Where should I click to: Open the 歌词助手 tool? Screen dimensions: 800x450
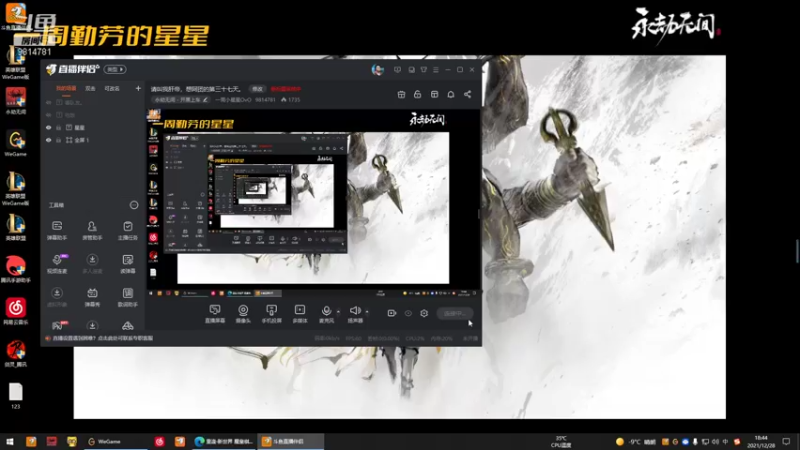click(128, 297)
